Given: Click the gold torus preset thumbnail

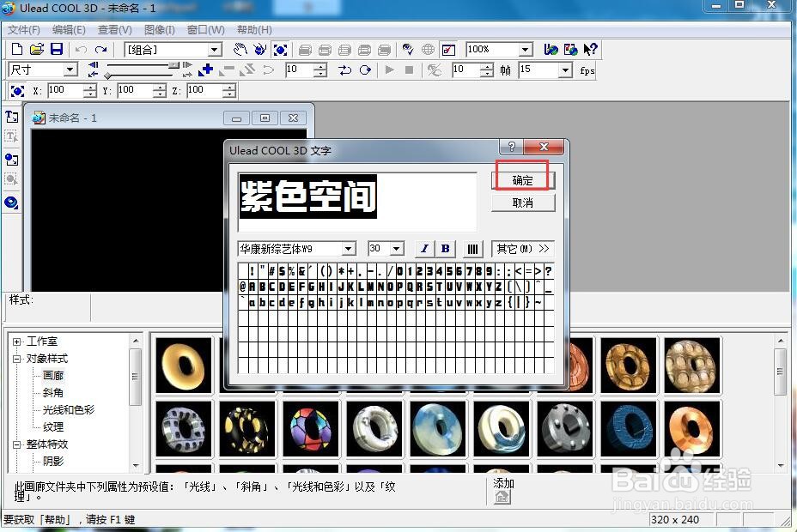Looking at the screenshot, I should pos(184,366).
